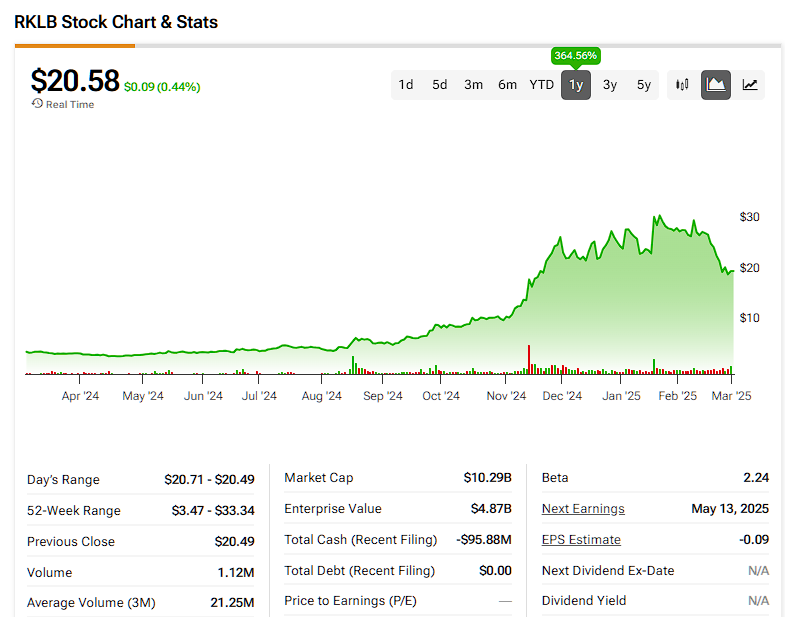Click the Total Debt value $0.00

495,570
